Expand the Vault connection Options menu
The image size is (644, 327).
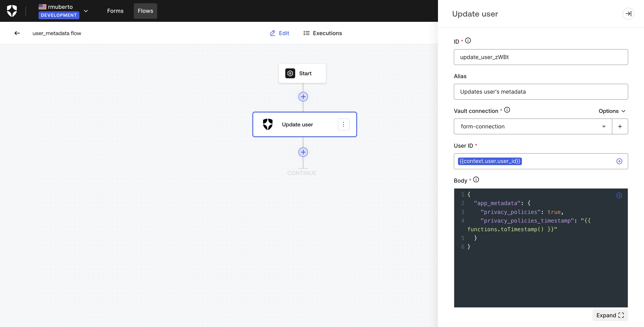coord(612,111)
